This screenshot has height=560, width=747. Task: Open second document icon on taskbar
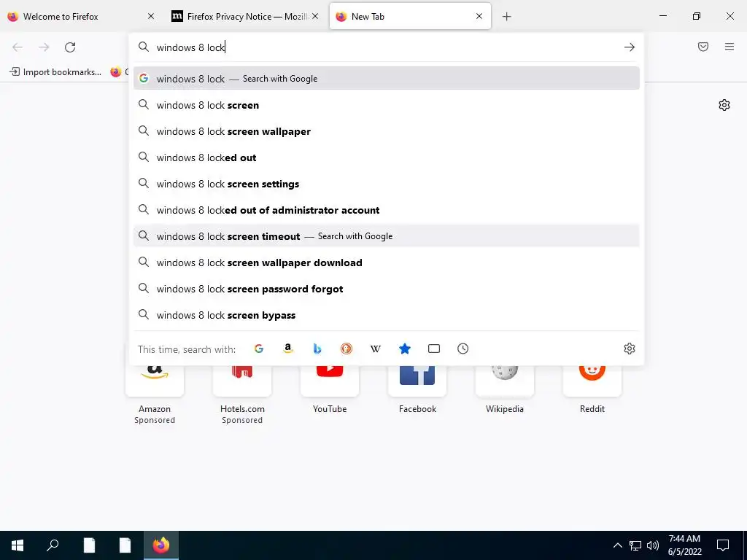pyautogui.click(x=125, y=545)
